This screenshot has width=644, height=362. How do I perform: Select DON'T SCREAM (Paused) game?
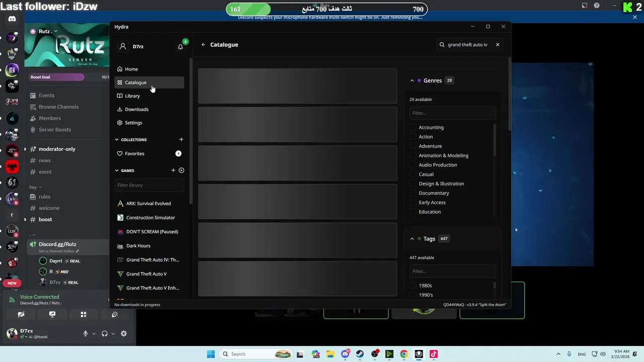click(149, 232)
